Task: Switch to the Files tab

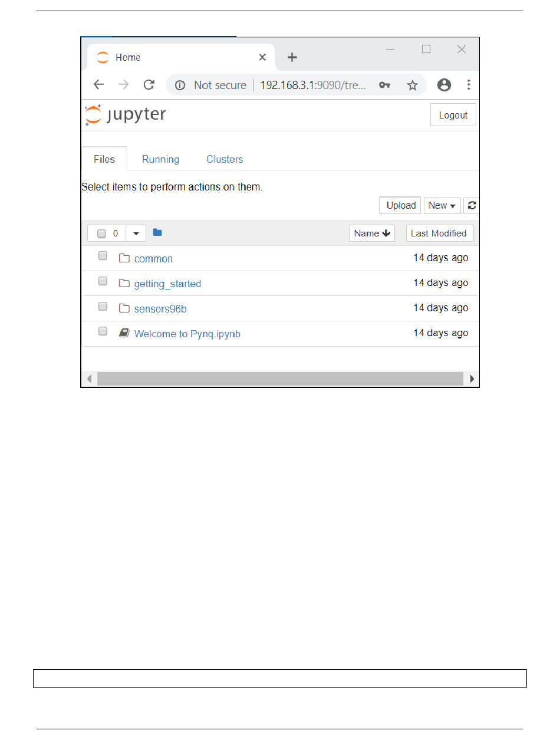Action: coord(104,159)
